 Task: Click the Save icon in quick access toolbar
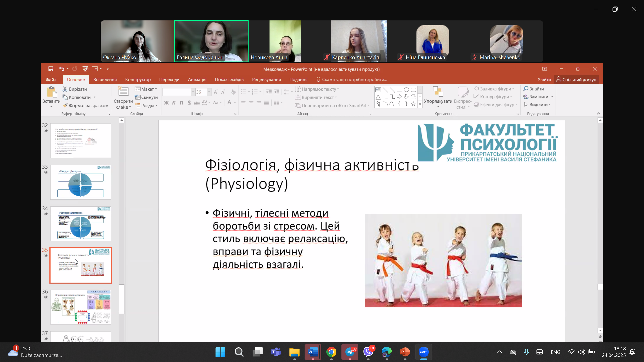pyautogui.click(x=51, y=69)
